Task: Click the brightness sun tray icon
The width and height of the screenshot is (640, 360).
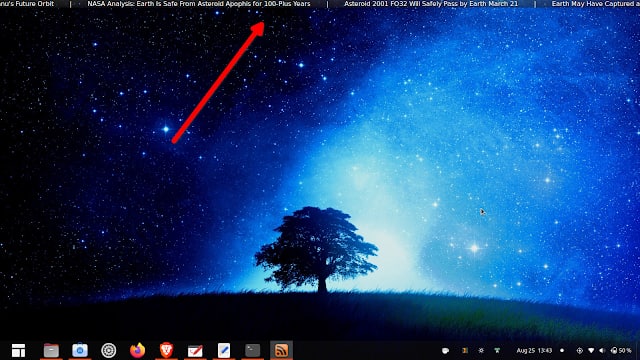Action: pos(481,351)
